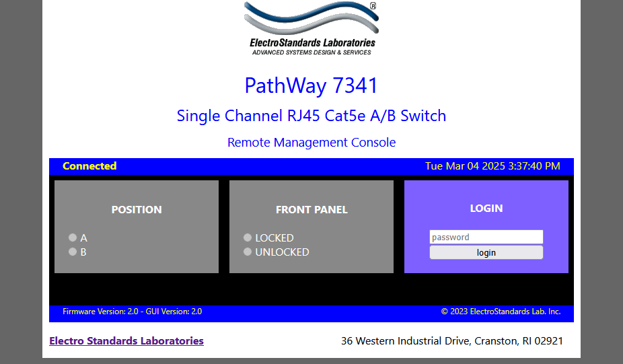Click the Single Channel RJ45 Cat5e subtitle

point(311,116)
